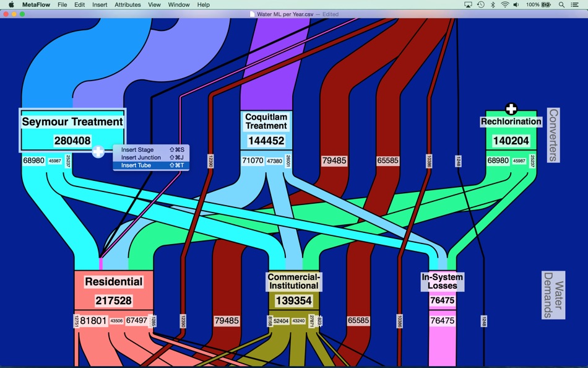This screenshot has height=368, width=588.
Task: Open the Insert menu
Action: tap(100, 4)
